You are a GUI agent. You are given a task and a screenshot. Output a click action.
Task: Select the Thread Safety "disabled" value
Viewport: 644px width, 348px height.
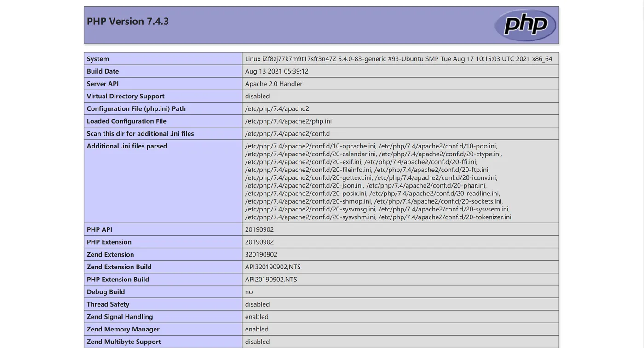(258, 304)
